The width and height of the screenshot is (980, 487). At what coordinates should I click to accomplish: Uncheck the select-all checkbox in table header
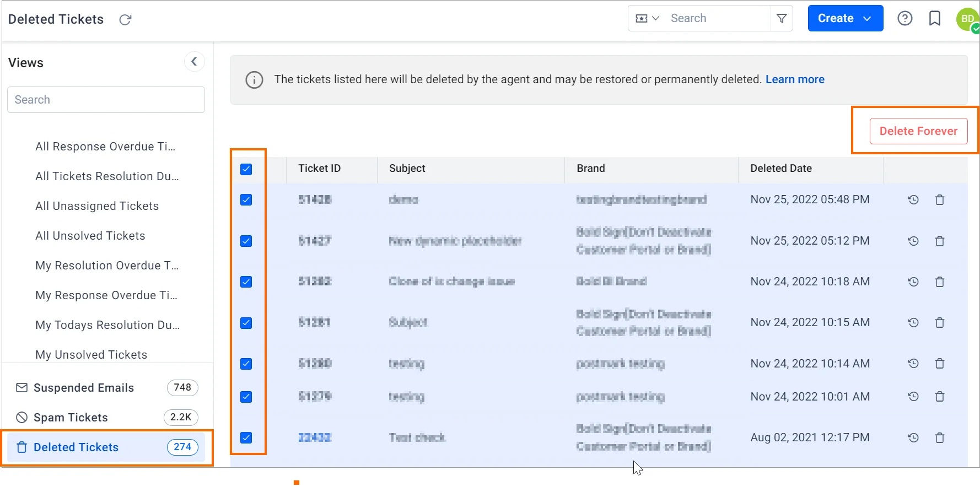click(246, 169)
